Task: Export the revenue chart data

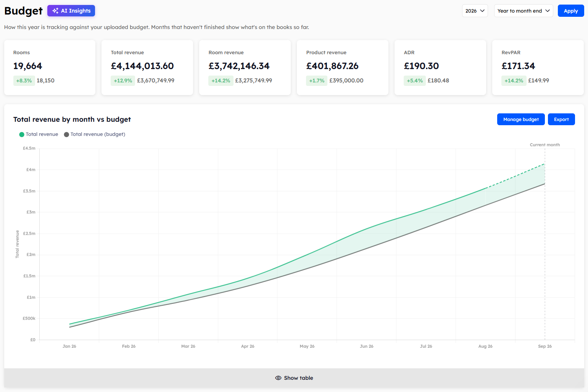Action: point(561,119)
